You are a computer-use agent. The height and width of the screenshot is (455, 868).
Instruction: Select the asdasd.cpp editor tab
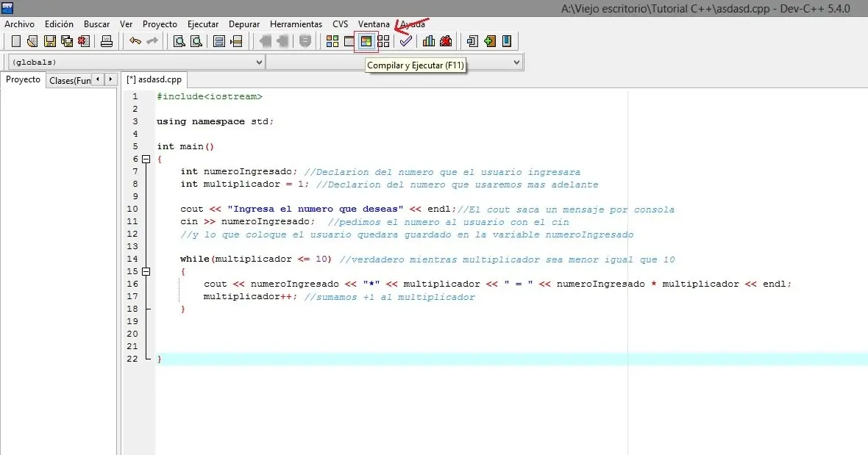[x=154, y=79]
